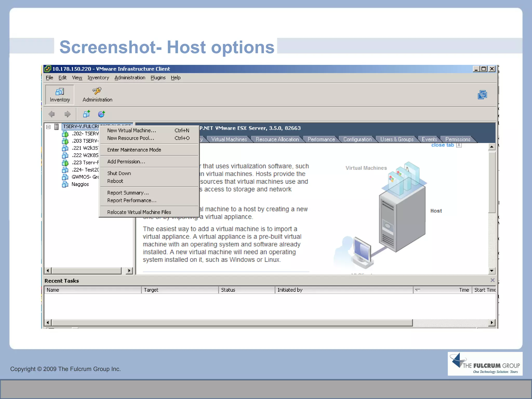The image size is (532, 399).
Task: Click the Time column header
Action: (x=443, y=290)
